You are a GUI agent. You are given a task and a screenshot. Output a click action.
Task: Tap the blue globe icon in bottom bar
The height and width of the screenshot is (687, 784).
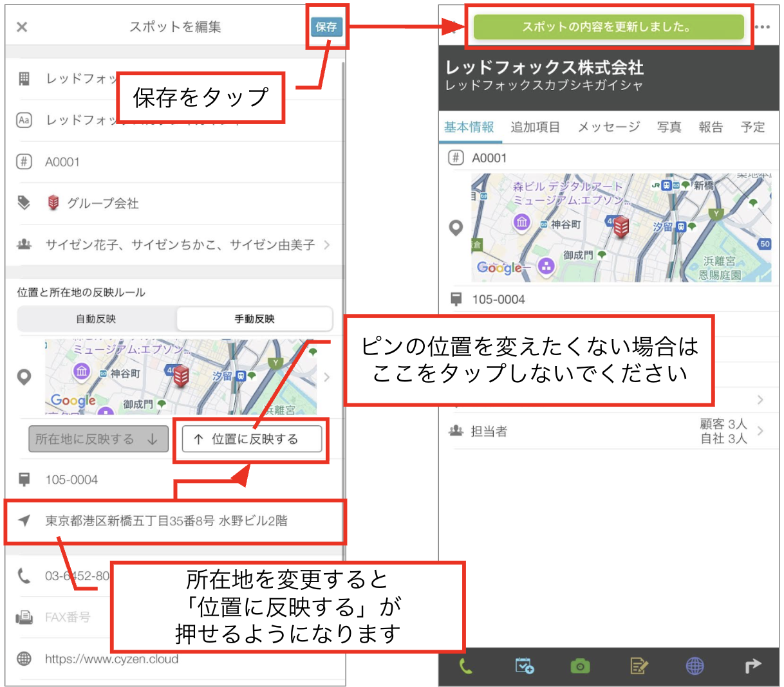pyautogui.click(x=695, y=666)
